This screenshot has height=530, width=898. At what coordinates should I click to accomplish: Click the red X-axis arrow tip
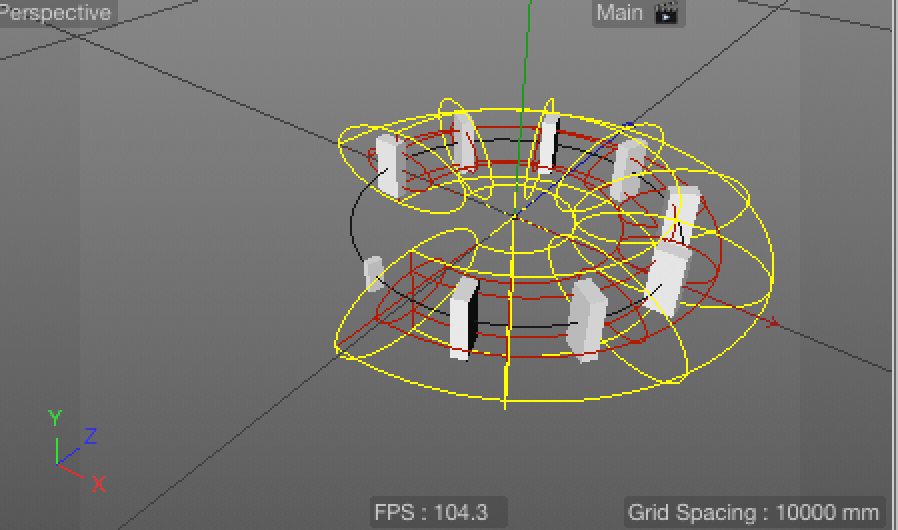point(773,322)
